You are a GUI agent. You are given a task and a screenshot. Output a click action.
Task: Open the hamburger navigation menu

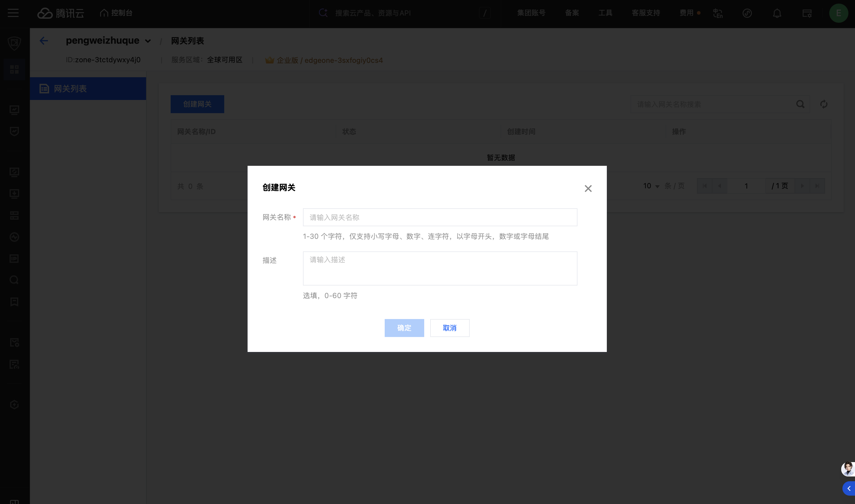pos(13,13)
